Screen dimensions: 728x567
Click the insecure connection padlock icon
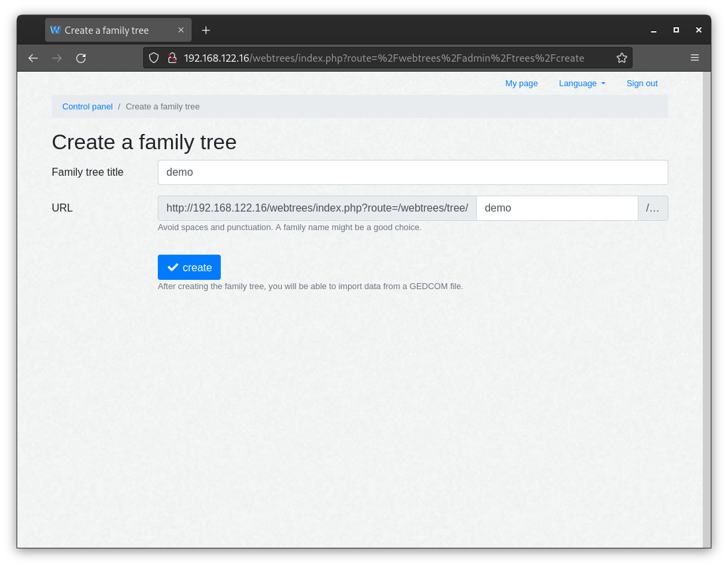click(172, 58)
